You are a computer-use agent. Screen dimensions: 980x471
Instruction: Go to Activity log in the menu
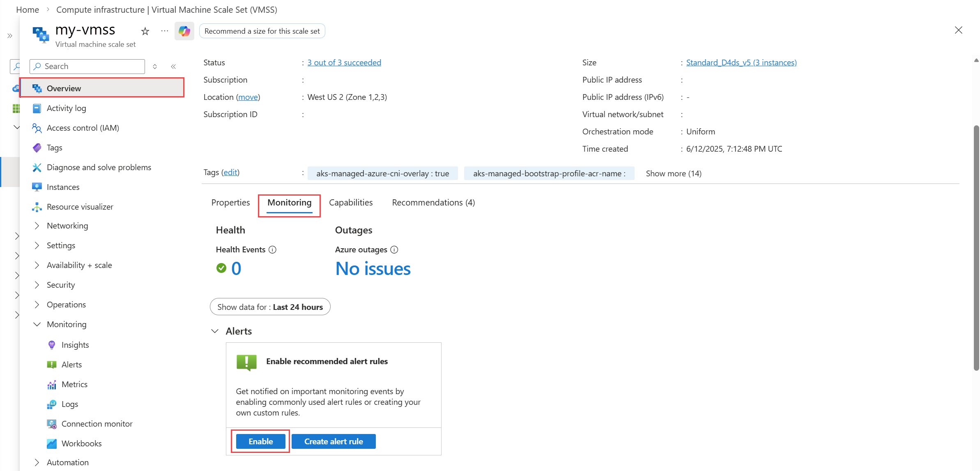point(67,108)
